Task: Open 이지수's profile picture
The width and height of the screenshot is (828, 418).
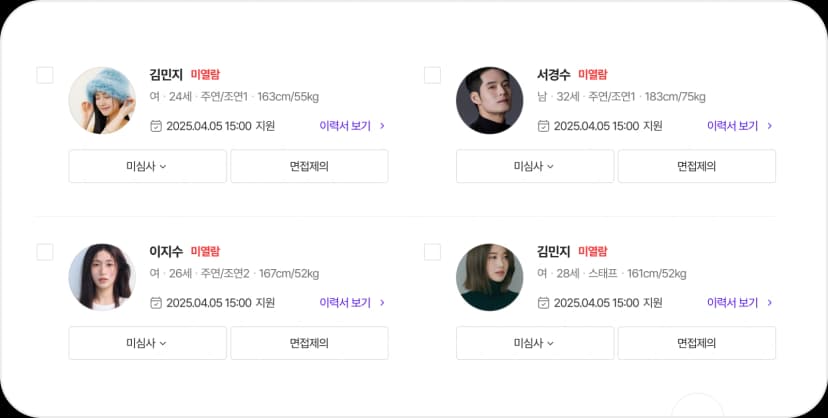Action: [x=102, y=277]
